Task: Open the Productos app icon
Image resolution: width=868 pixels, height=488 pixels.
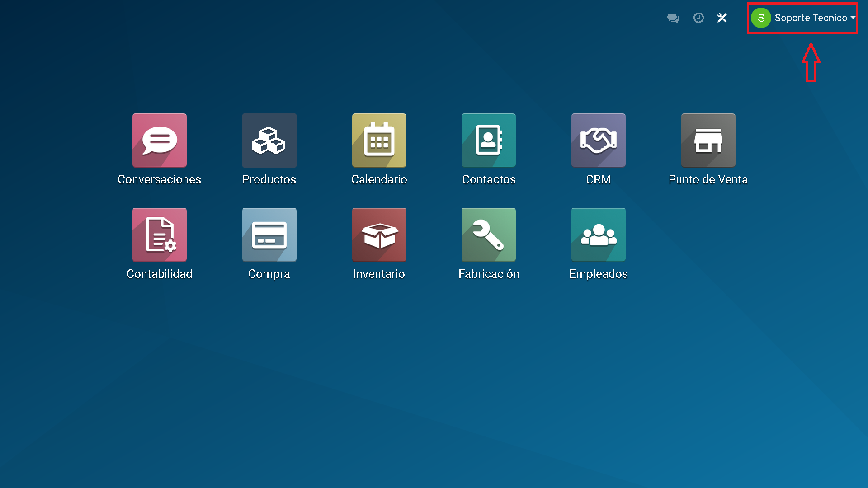Action: click(269, 141)
